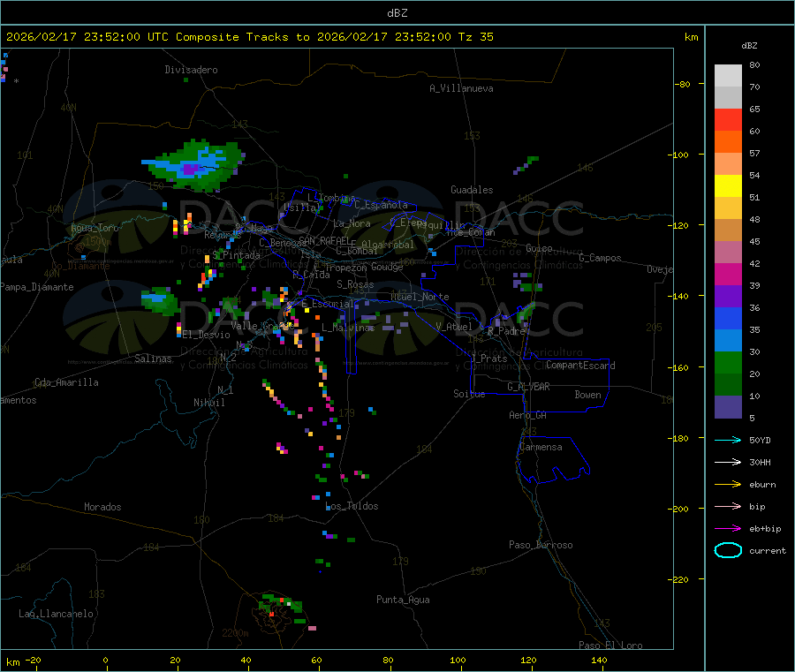The height and width of the screenshot is (672, 795).
Task: Click the Nihuil location label
Action: [209, 403]
